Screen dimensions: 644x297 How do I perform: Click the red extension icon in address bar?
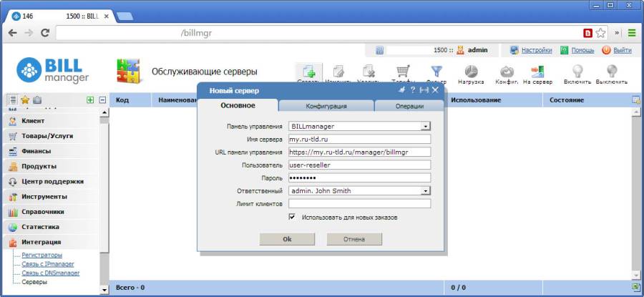pos(588,33)
